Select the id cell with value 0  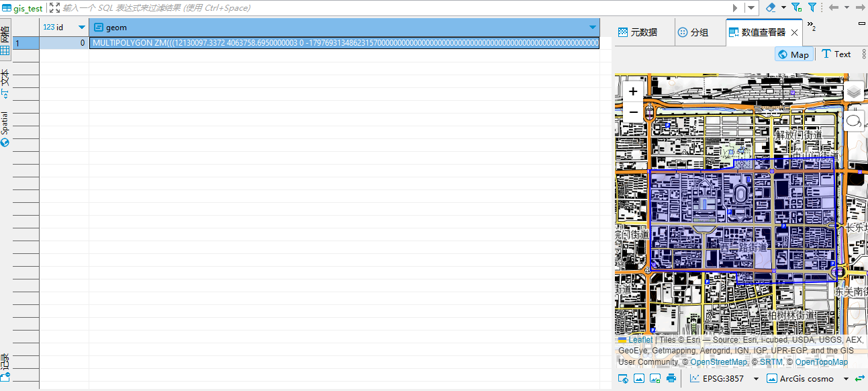[64, 43]
